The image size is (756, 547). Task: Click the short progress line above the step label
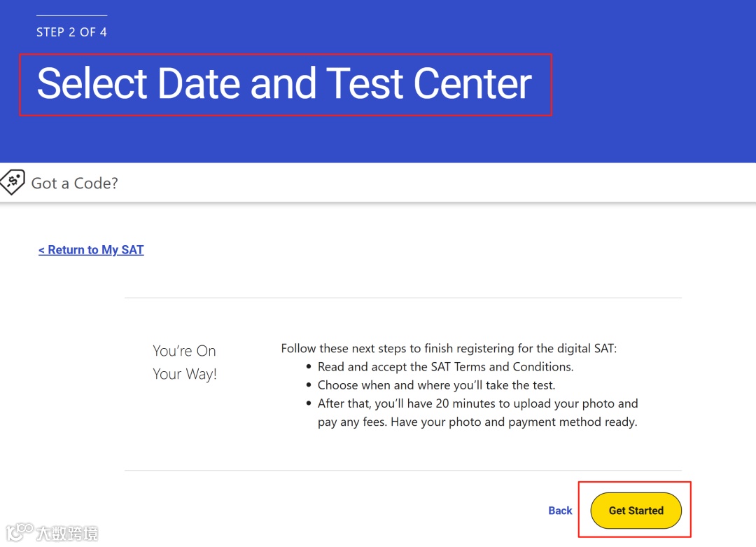(x=71, y=15)
